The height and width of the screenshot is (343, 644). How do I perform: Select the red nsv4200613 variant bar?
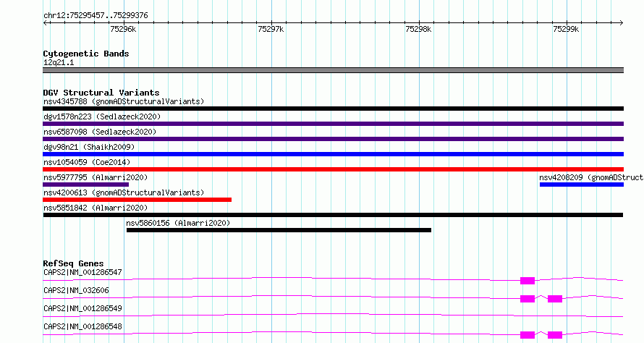[137, 200]
